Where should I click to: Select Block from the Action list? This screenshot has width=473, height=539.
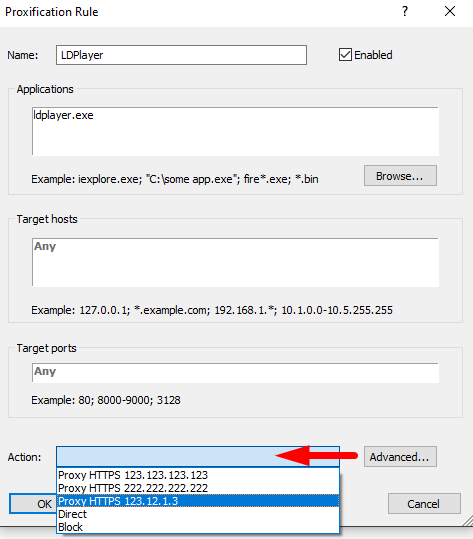pos(198,527)
